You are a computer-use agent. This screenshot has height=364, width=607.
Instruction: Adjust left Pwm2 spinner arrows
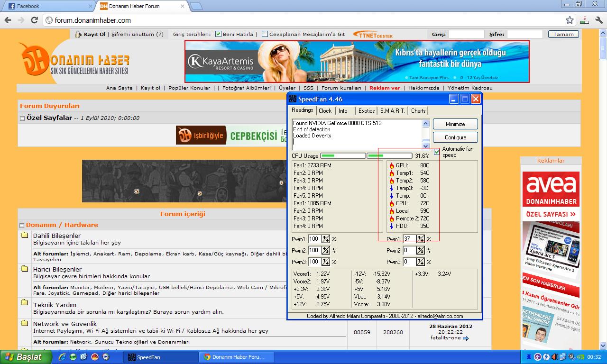point(326,250)
